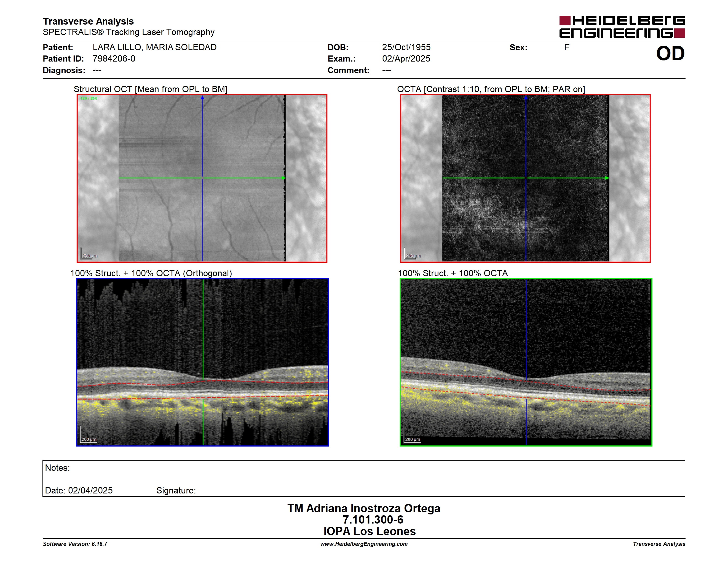Select the exam date '02/Apr/2025'
728x563 pixels.
(x=406, y=59)
